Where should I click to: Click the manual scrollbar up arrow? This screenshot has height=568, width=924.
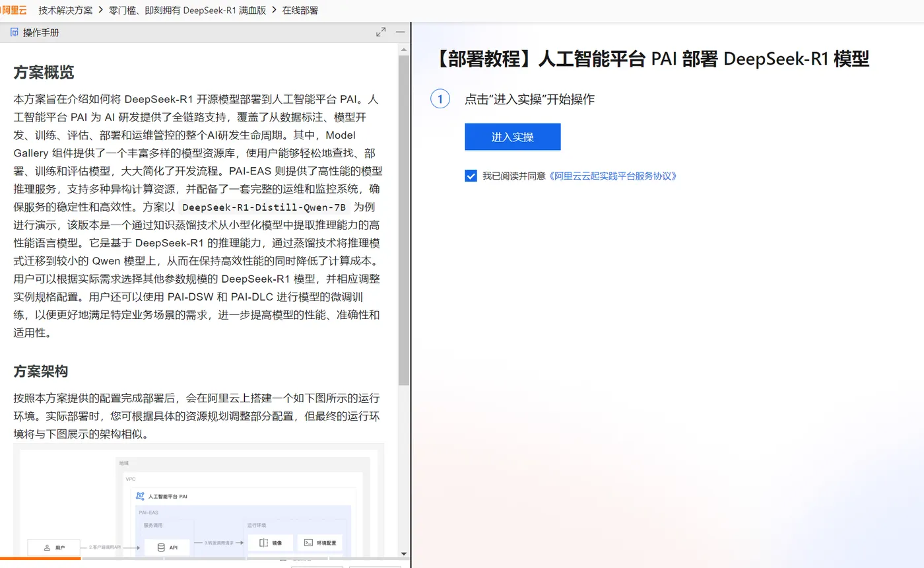(404, 49)
